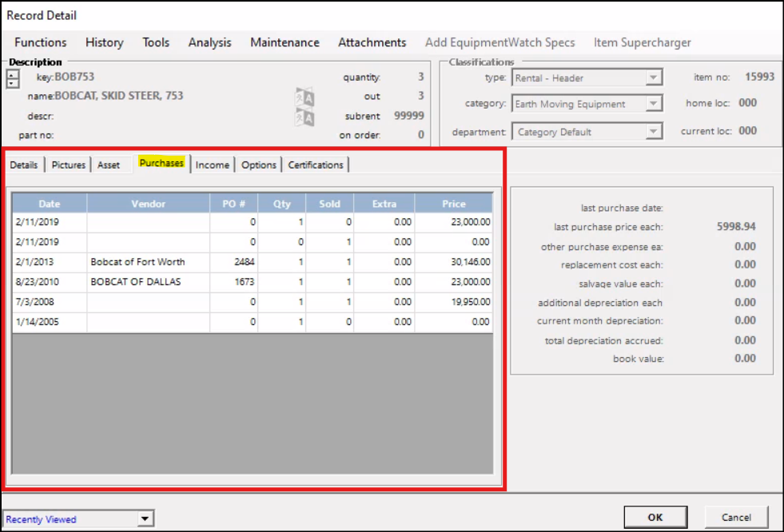
Task: Switch to the Income tab
Action: pos(213,165)
